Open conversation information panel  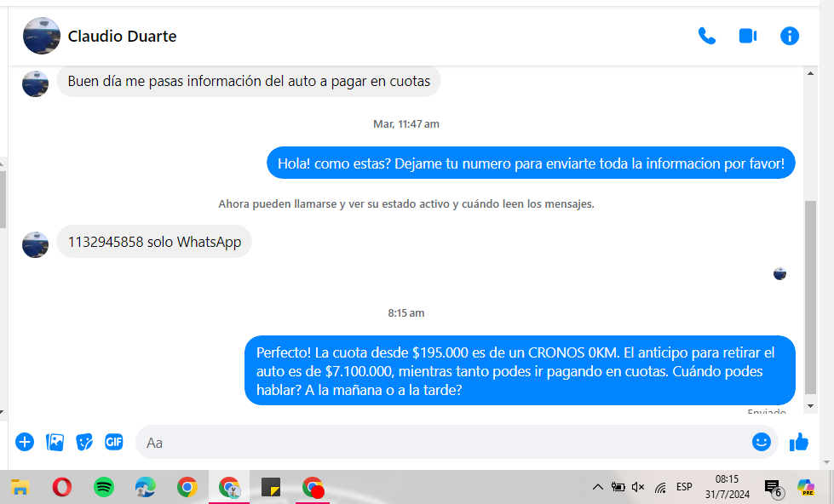click(x=790, y=36)
